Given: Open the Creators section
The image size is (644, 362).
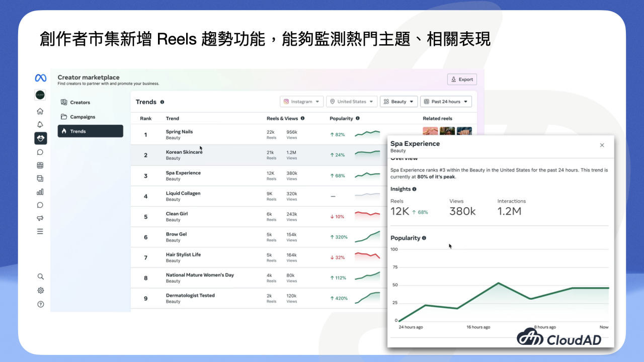Looking at the screenshot, I should [x=91, y=102].
